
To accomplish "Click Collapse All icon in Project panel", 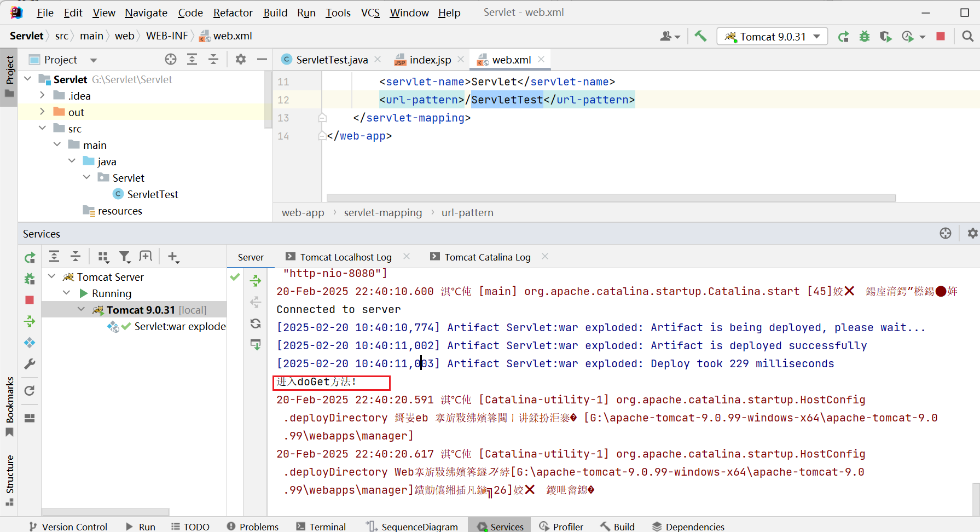I will [213, 59].
